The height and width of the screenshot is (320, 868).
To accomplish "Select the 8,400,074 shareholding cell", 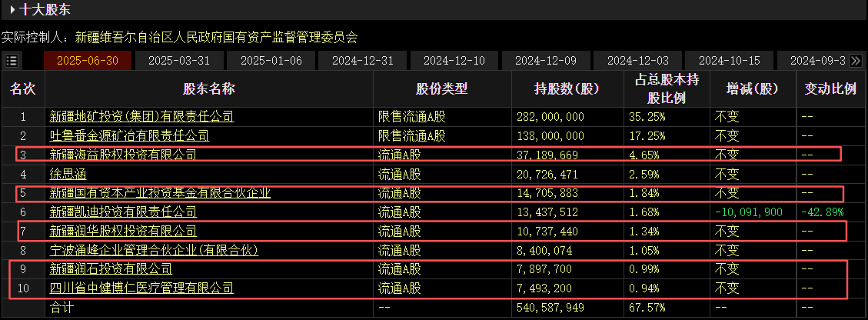I will point(544,250).
